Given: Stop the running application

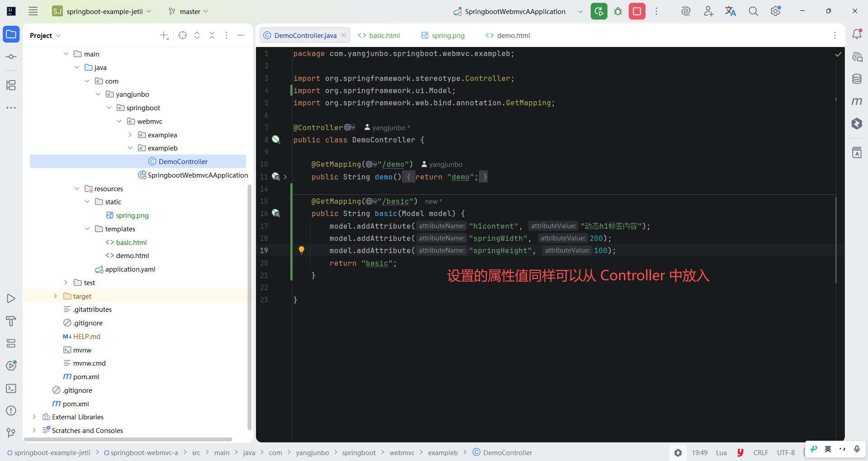Looking at the screenshot, I should pos(637,11).
